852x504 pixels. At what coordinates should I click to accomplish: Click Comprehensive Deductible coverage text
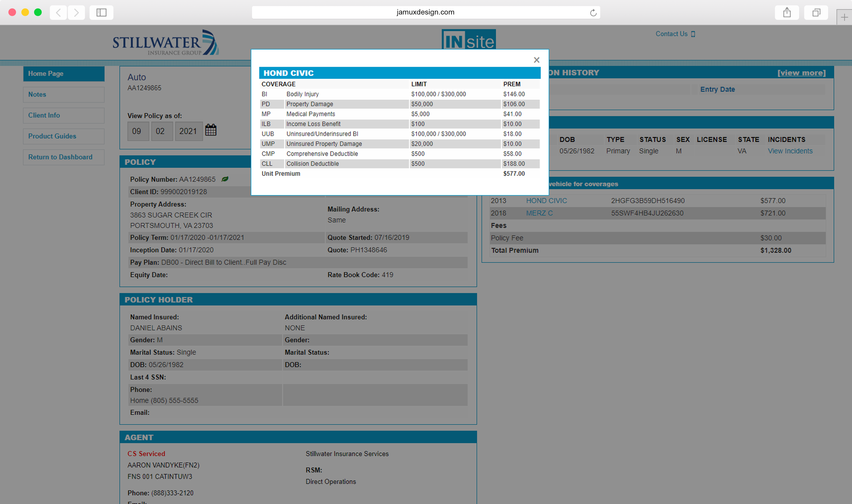pyautogui.click(x=322, y=154)
